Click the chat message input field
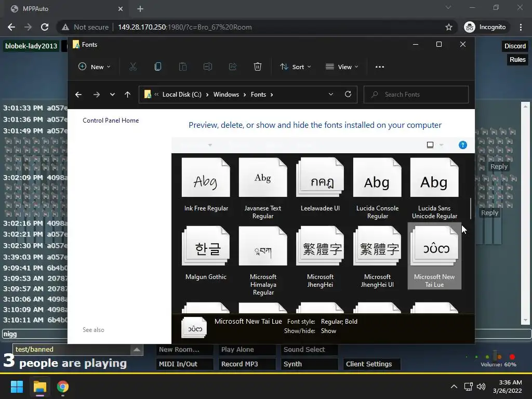Image resolution: width=532 pixels, height=399 pixels. point(35,334)
